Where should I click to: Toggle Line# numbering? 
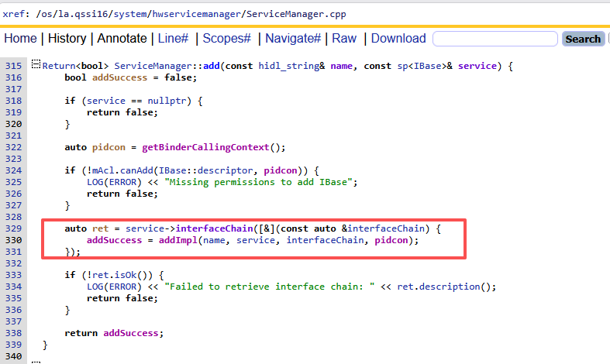[173, 39]
